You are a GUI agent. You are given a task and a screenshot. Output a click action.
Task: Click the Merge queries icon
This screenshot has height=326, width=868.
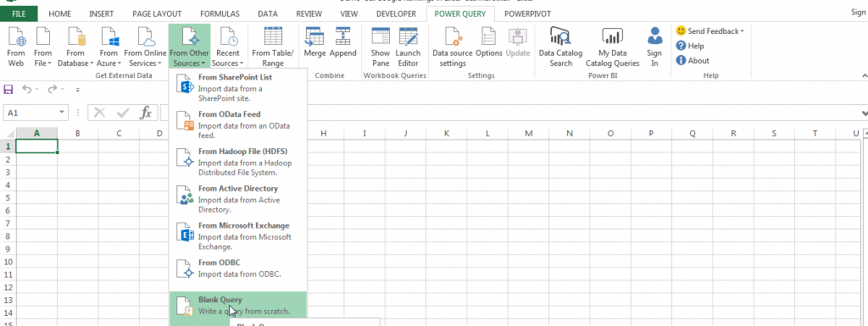pyautogui.click(x=314, y=42)
